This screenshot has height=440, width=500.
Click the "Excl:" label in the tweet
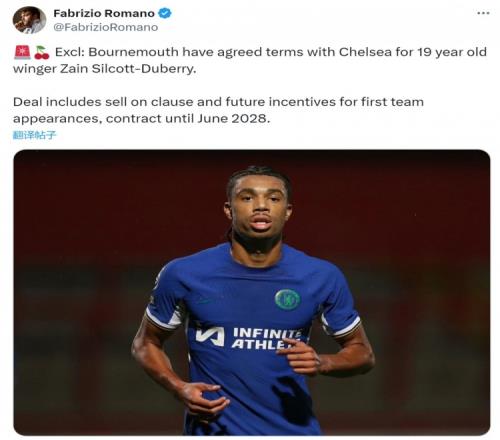tap(70, 52)
